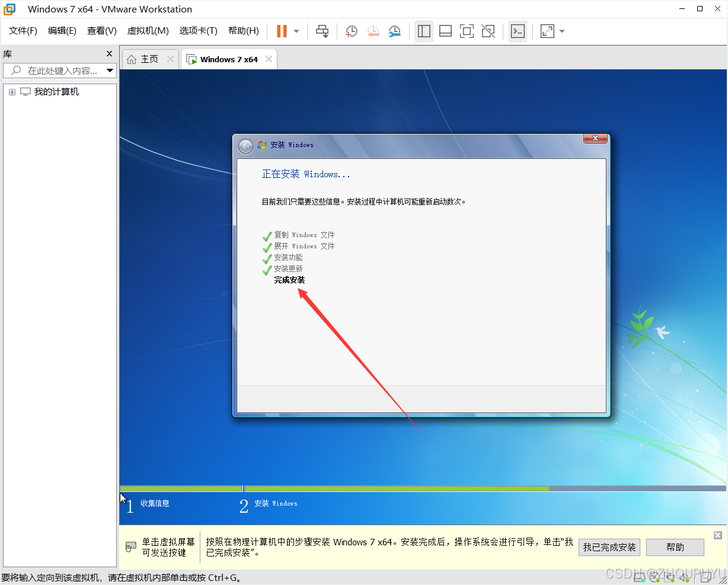
Task: Click the 正在安装 Windows... heading
Action: (x=306, y=174)
